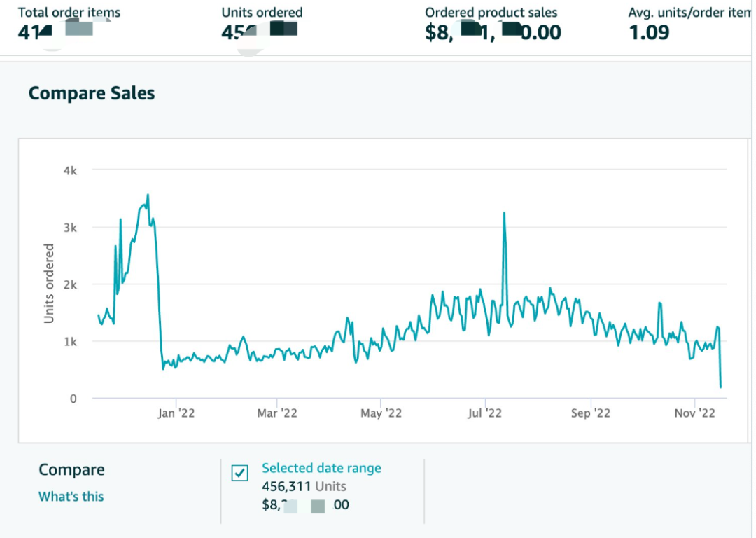Click the Jan '22 axis label
Viewport: 756px width, 538px height.
(176, 413)
